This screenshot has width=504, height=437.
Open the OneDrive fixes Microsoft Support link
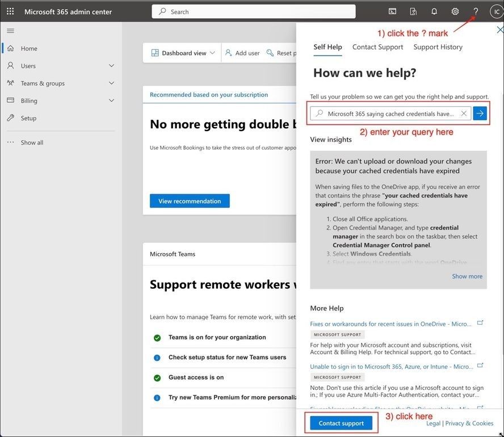point(392,323)
